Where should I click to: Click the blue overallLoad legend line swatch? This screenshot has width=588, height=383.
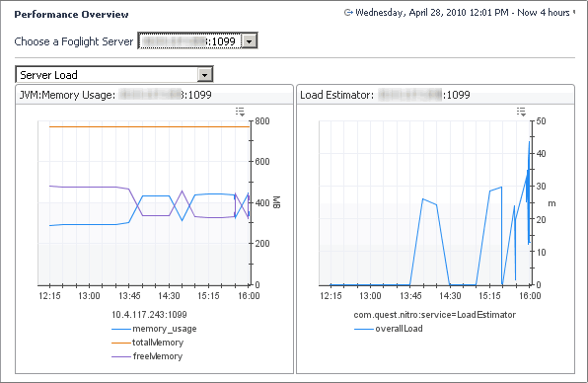[x=364, y=330]
